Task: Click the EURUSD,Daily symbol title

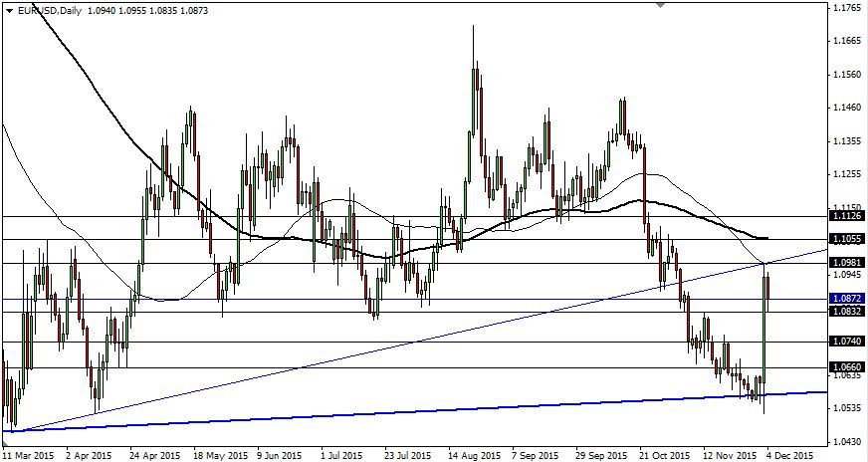Action: 50,10
